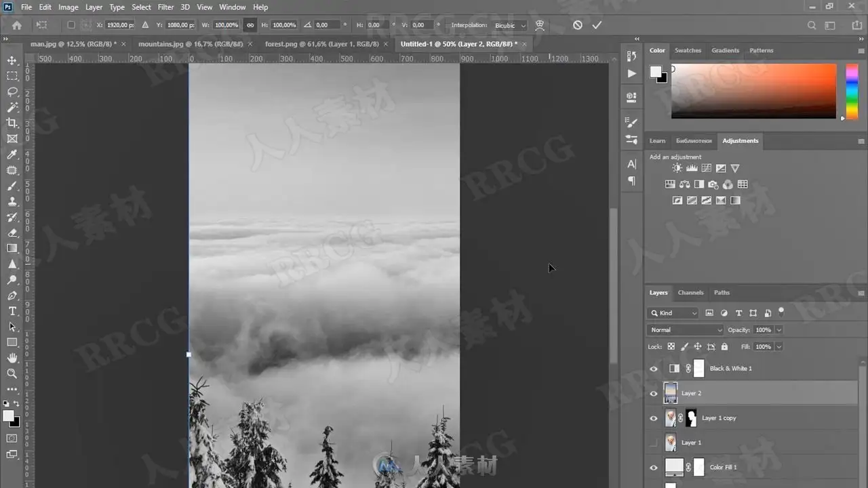
Task: Select the Move tool
Action: [x=12, y=60]
